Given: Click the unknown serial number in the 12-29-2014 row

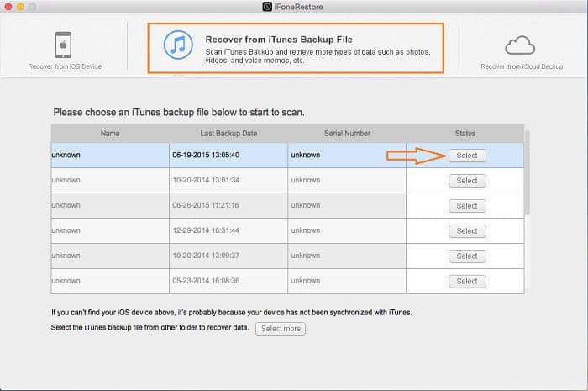Looking at the screenshot, I should click(306, 230).
